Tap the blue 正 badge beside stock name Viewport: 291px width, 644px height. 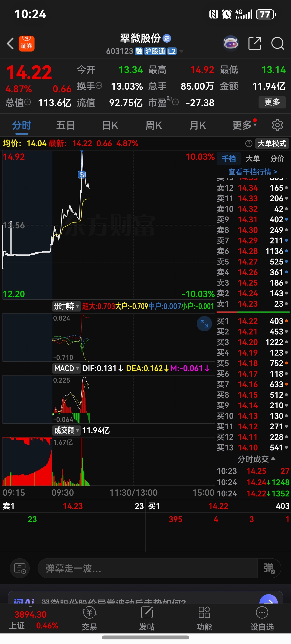click(x=167, y=38)
